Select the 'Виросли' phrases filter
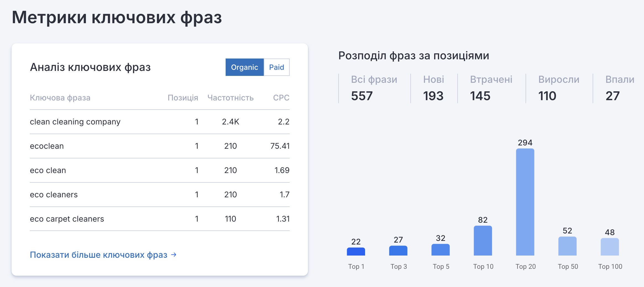 pyautogui.click(x=558, y=88)
